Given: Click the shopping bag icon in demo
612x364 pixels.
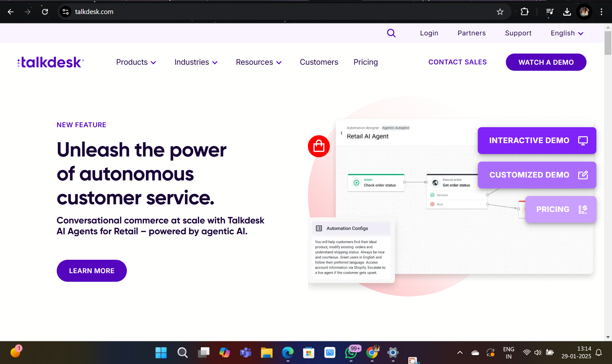Looking at the screenshot, I should pyautogui.click(x=318, y=147).
